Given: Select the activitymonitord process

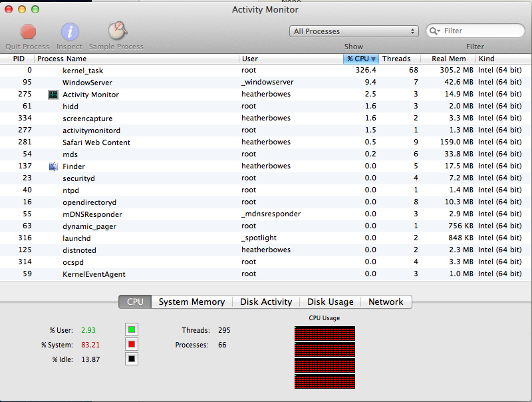Looking at the screenshot, I should pyautogui.click(x=91, y=130).
